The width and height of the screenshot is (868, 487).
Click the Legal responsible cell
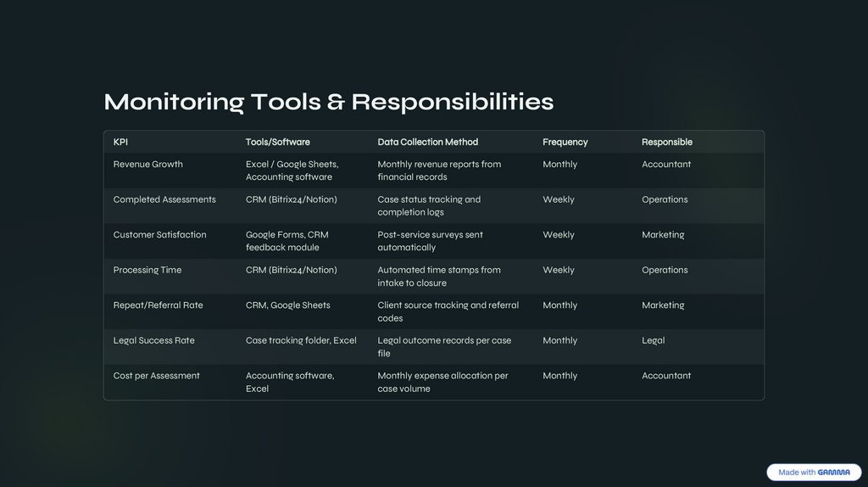coord(653,340)
